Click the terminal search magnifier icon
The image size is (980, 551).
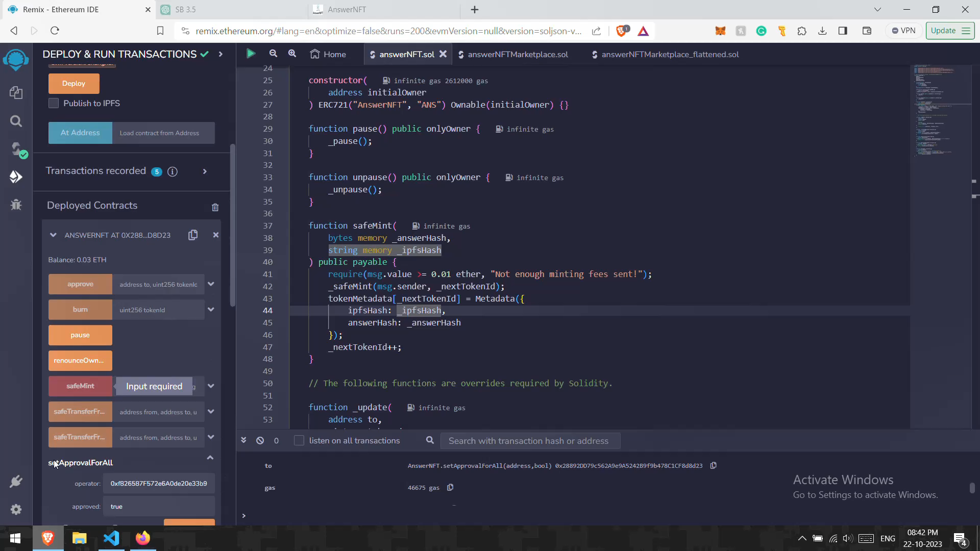click(430, 440)
